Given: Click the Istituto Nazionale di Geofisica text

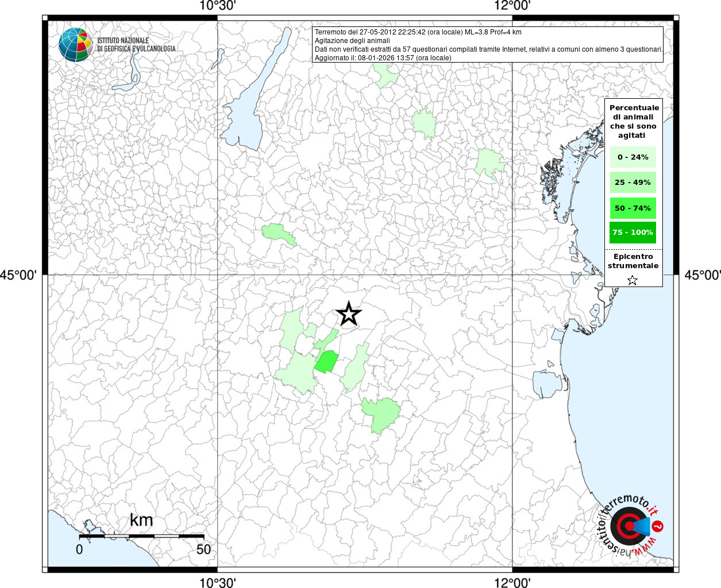Looking at the screenshot, I should tap(136, 45).
